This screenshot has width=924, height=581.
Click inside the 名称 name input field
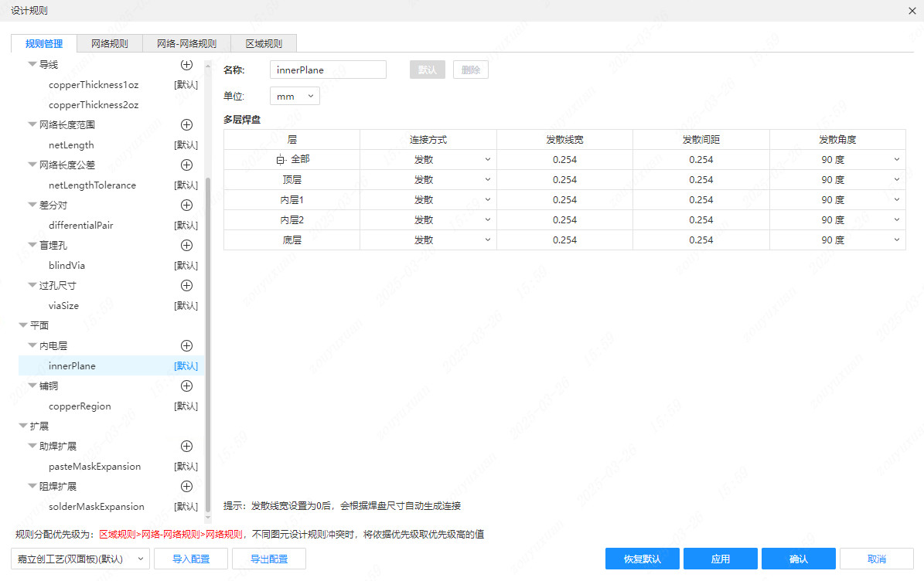[x=327, y=70]
